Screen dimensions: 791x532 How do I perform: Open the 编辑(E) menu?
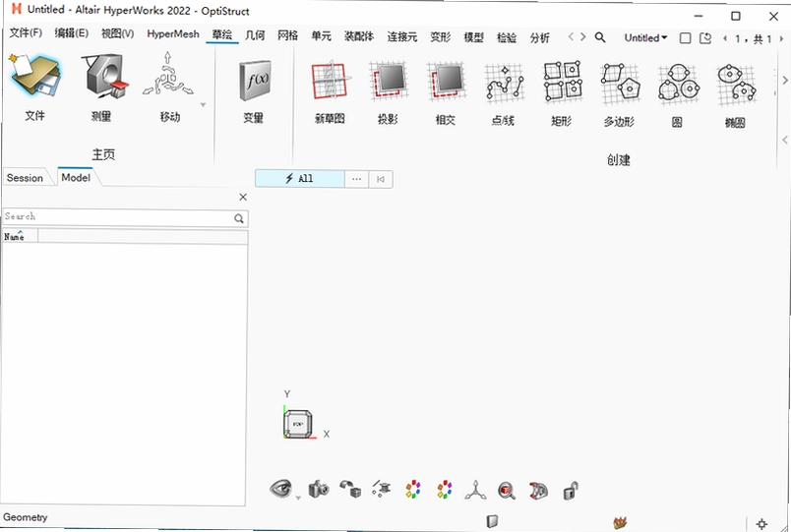coord(72,33)
